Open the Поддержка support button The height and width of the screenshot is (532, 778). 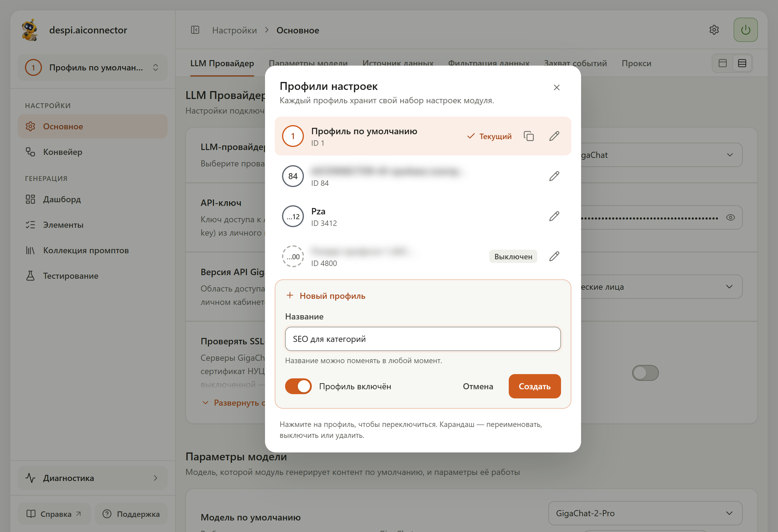click(x=131, y=514)
